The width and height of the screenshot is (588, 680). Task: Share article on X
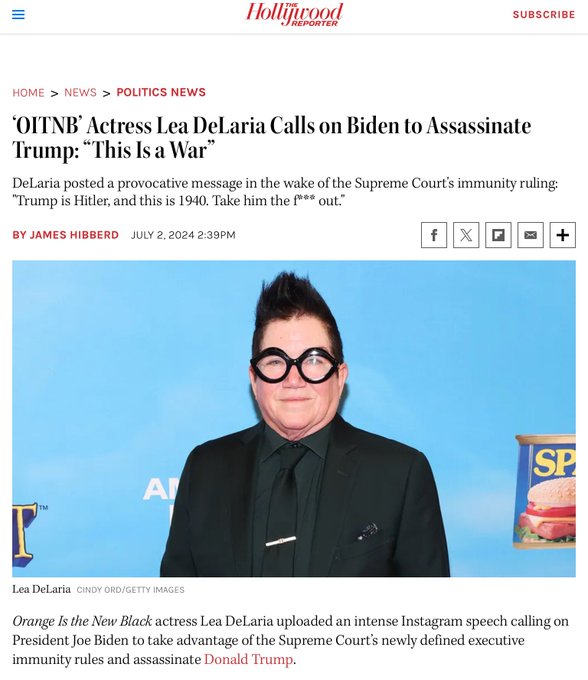466,235
